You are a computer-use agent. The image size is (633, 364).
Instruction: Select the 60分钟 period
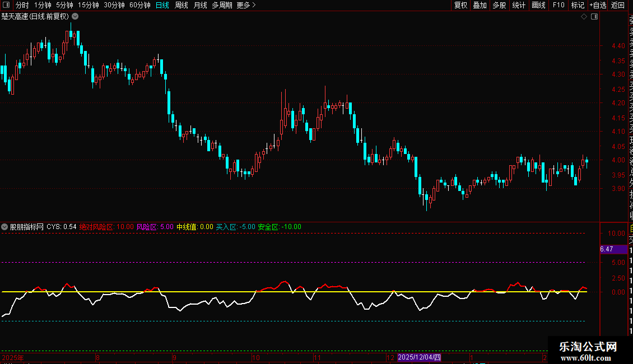tap(139, 5)
